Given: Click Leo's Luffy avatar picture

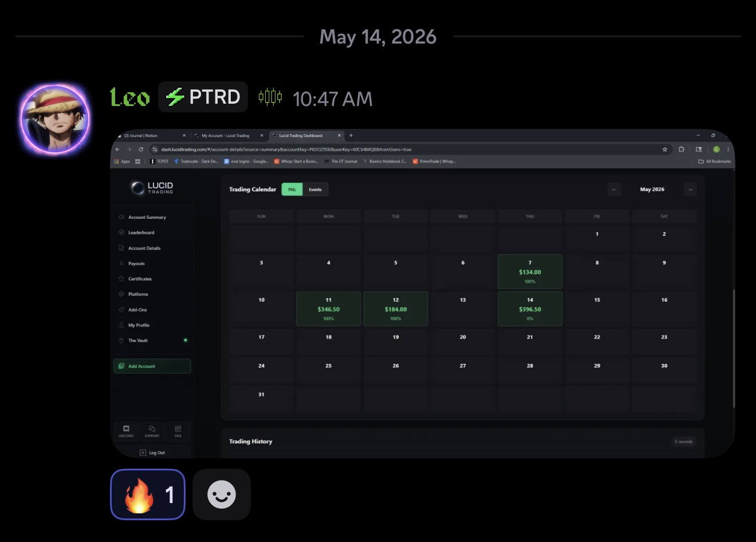Looking at the screenshot, I should [x=55, y=119].
